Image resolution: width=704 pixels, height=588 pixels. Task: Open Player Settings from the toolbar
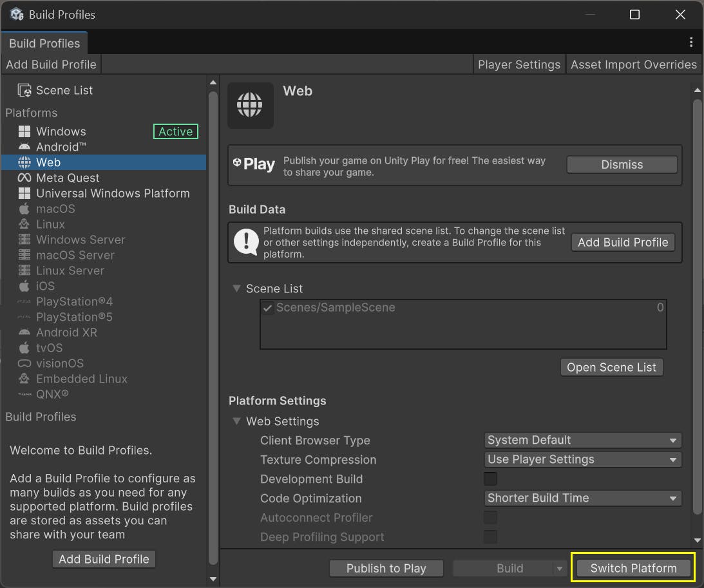[518, 64]
